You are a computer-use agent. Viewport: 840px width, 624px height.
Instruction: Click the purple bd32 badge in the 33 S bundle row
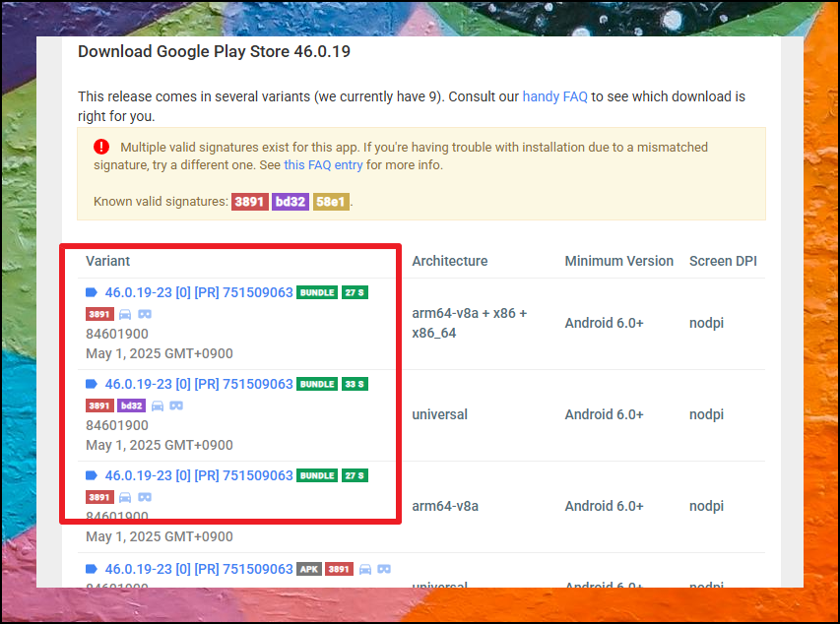click(131, 406)
